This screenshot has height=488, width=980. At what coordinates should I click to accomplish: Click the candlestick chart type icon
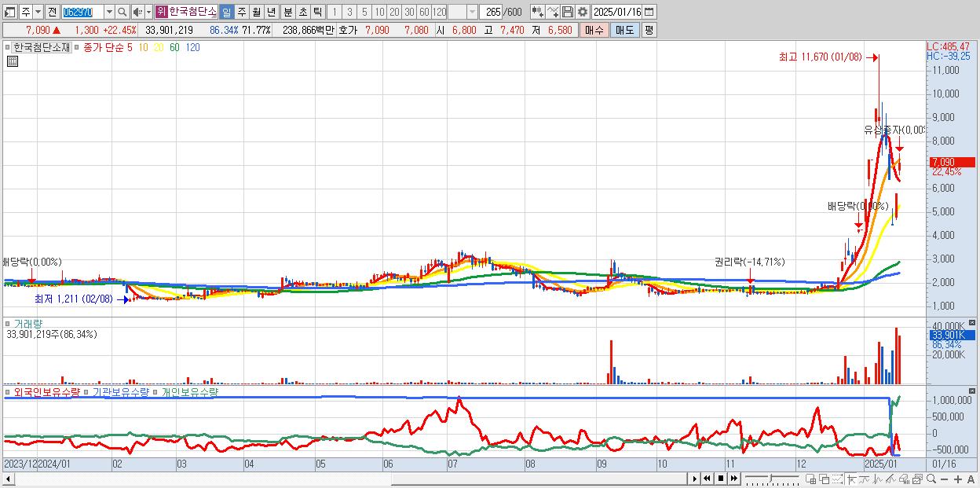538,12
